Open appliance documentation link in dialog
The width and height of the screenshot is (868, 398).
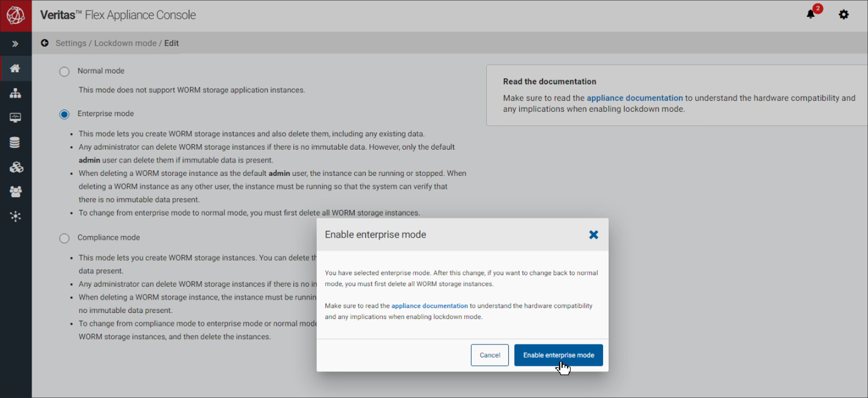pos(430,306)
